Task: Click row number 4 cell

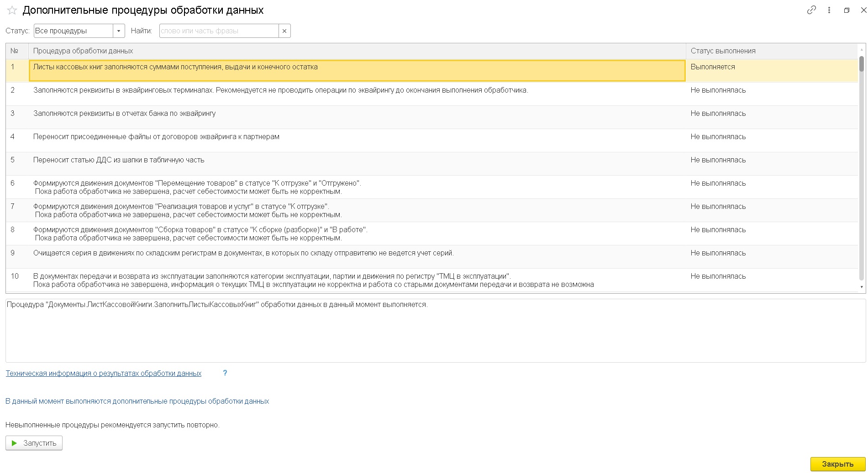Action: (x=17, y=140)
